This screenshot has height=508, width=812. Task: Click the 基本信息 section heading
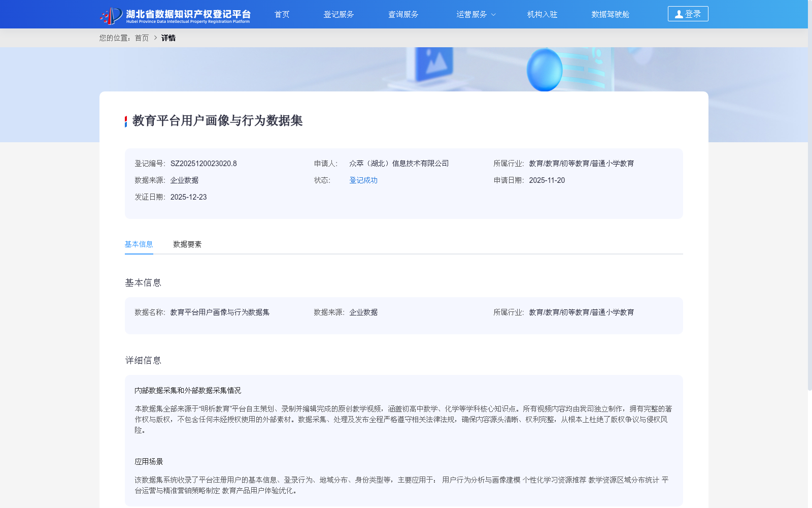143,282
